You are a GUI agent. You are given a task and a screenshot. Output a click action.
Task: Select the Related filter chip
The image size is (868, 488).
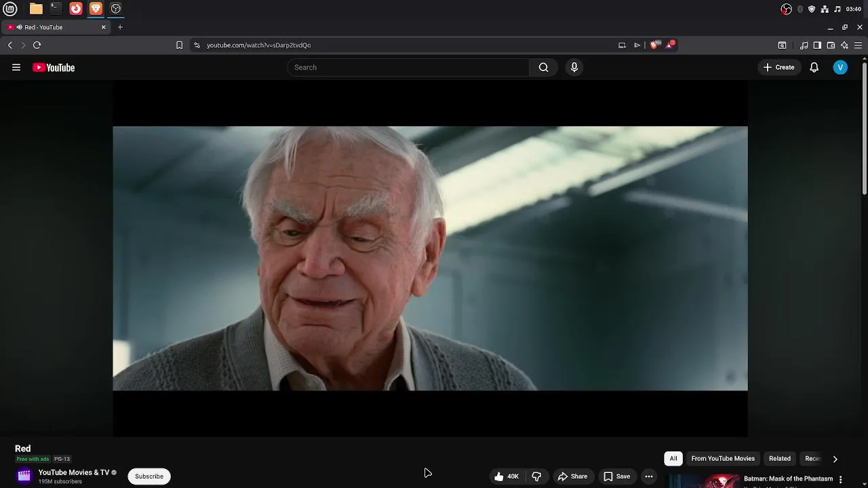(780, 459)
